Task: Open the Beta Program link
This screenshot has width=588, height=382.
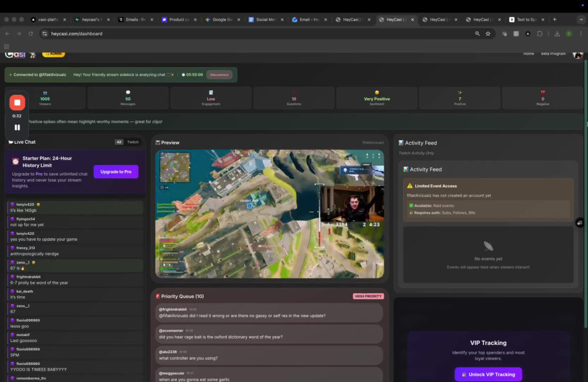Action: point(553,54)
